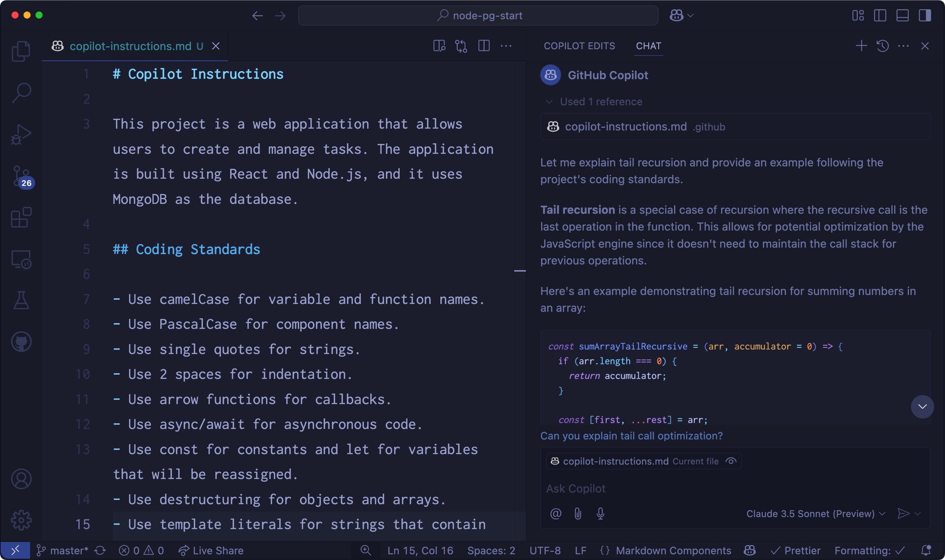The width and height of the screenshot is (945, 560).
Task: Click the suggested question about tail call optimization
Action: point(631,436)
